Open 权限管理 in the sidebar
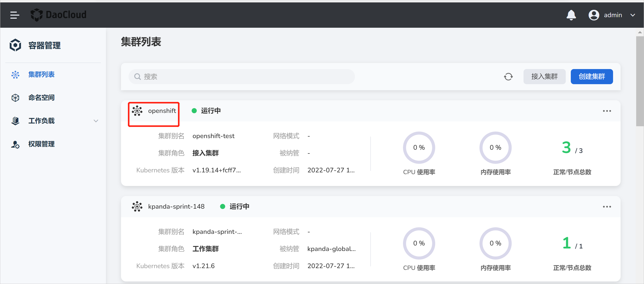The image size is (644, 284). coord(41,144)
